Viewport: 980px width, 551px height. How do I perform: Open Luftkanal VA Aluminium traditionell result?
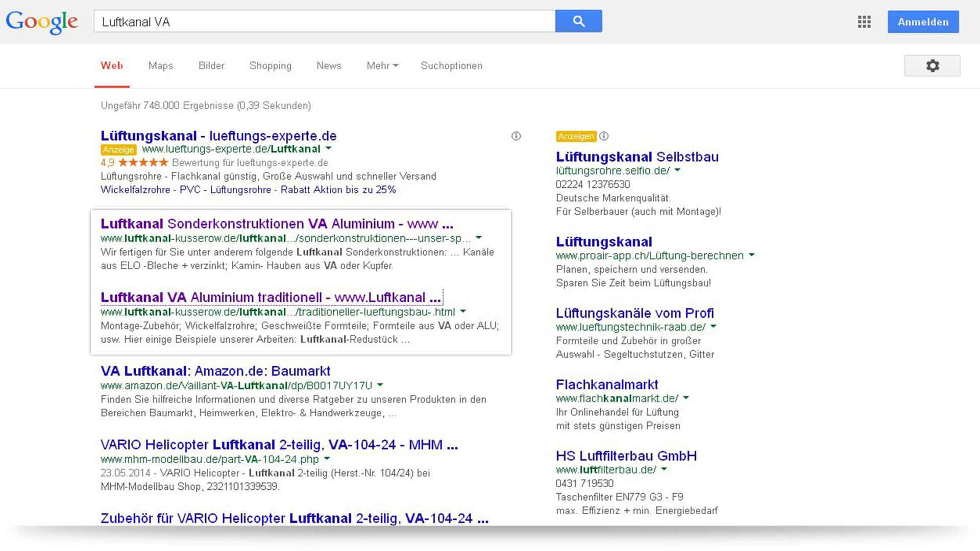click(271, 297)
